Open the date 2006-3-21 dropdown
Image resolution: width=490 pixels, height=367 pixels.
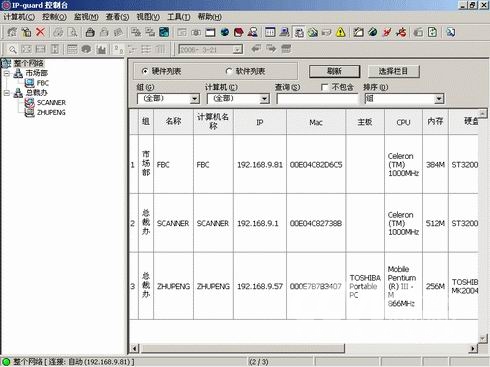click(237, 50)
